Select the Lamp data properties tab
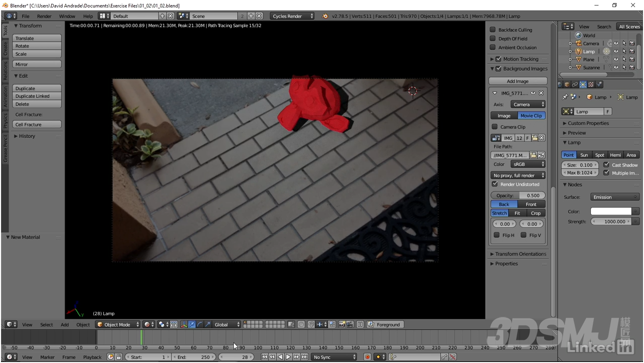644x363 pixels. pyautogui.click(x=583, y=85)
